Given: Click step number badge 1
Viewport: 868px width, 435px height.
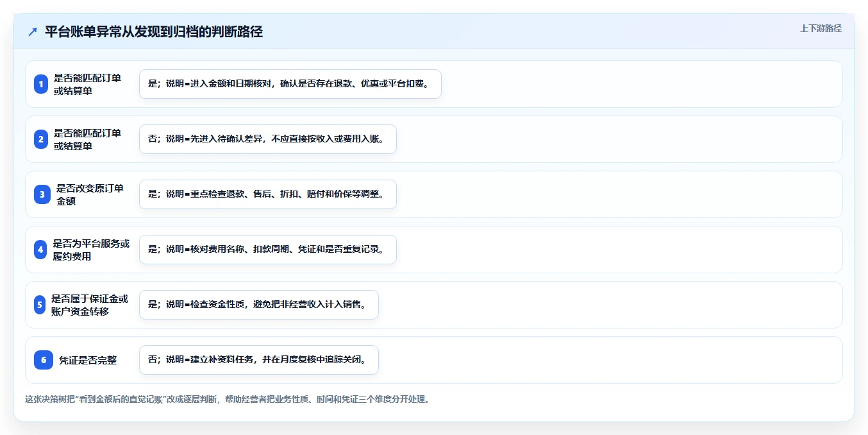Looking at the screenshot, I should pos(41,84).
